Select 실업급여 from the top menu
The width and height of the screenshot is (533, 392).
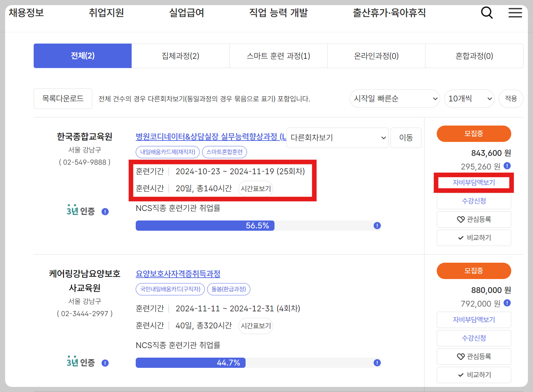(x=186, y=13)
